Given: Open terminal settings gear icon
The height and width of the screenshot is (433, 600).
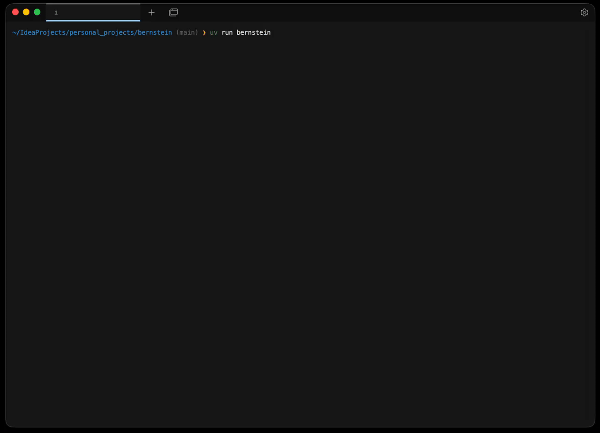Looking at the screenshot, I should pyautogui.click(x=584, y=13).
